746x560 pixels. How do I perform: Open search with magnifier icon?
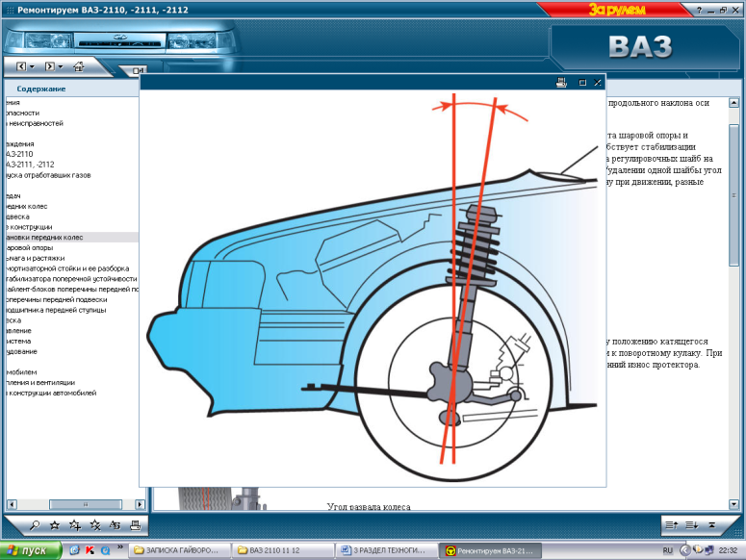[x=35, y=525]
